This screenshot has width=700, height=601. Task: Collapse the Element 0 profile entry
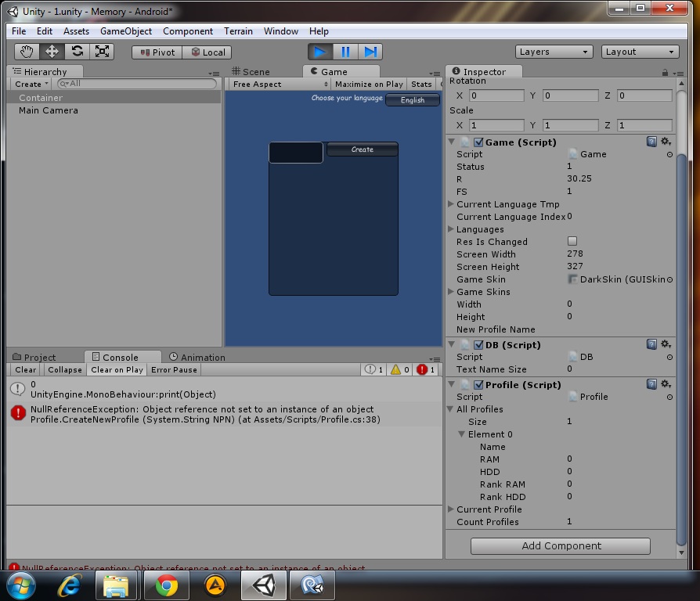(x=462, y=434)
